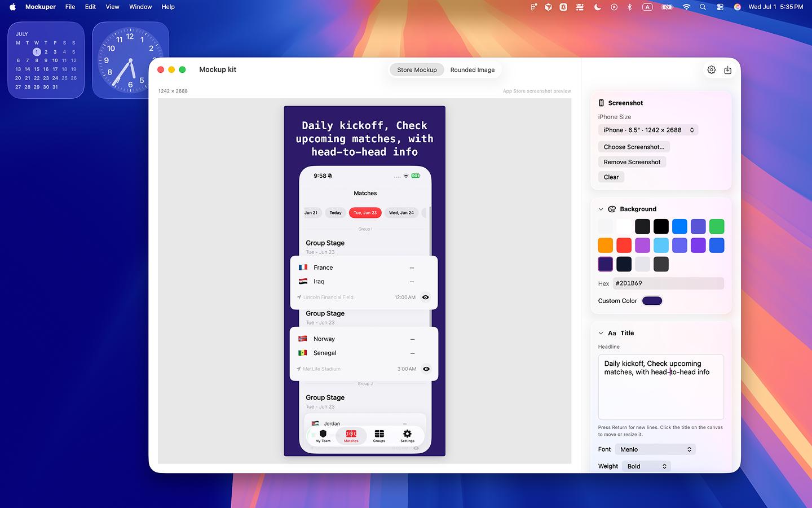812x508 pixels.
Task: Click the Groups tab icon in preview
Action: (379, 433)
